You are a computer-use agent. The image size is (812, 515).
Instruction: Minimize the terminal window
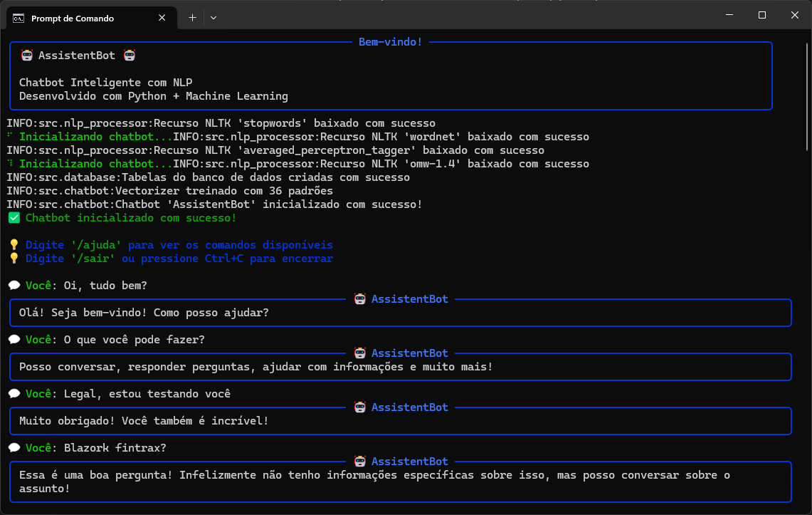729,15
